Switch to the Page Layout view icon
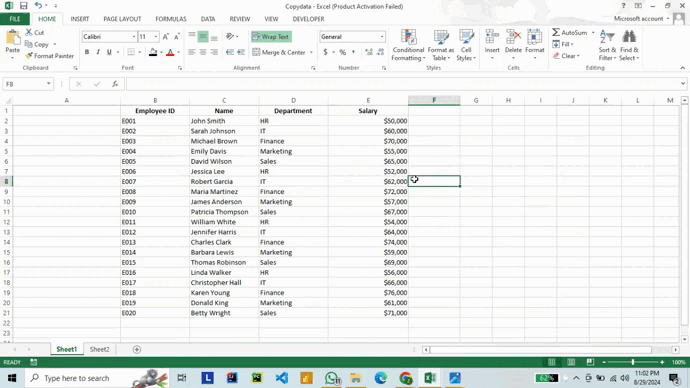The image size is (690, 388). click(571, 362)
